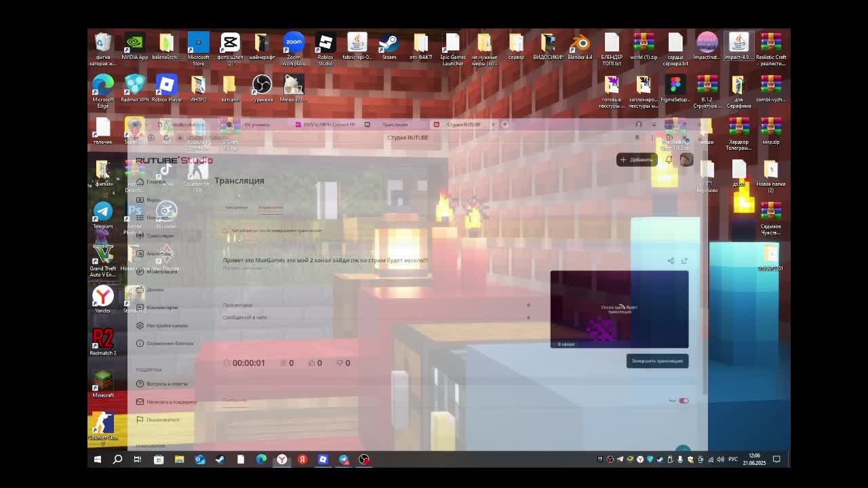The height and width of the screenshot is (488, 868).
Task: Switch to Настройки tab in Трансляция page
Action: [237, 207]
